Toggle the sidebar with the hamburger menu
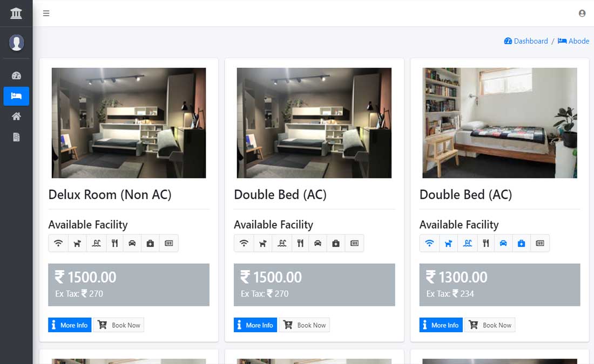Image resolution: width=594 pixels, height=364 pixels. pyautogui.click(x=46, y=13)
